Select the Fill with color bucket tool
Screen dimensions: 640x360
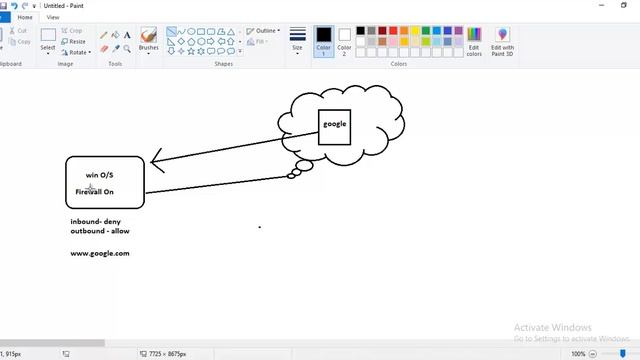point(116,36)
